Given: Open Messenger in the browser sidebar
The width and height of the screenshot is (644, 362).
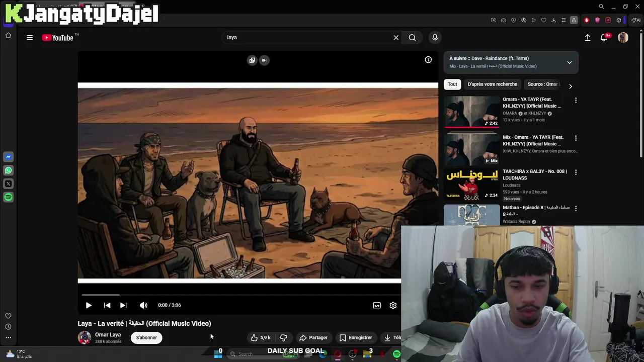Looking at the screenshot, I should pos(8,157).
